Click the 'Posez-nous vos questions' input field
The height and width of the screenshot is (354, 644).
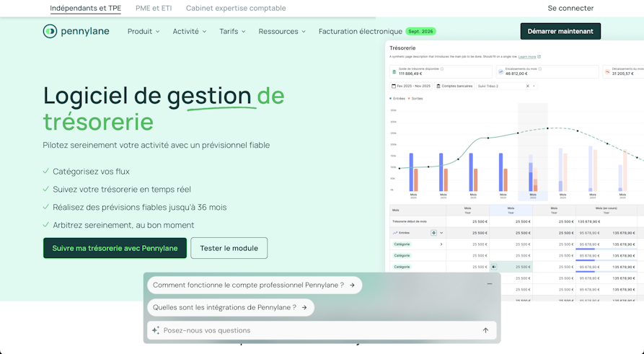point(322,330)
